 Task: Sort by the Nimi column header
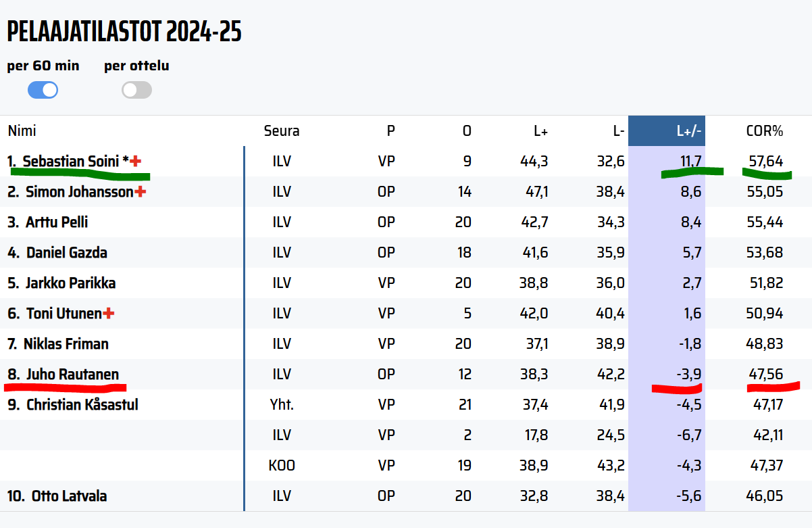tap(22, 131)
